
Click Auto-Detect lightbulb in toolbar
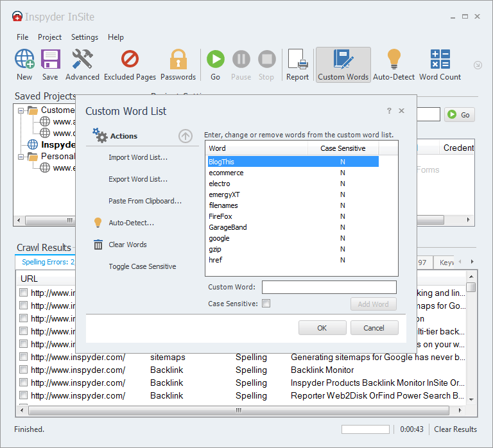[394, 59]
